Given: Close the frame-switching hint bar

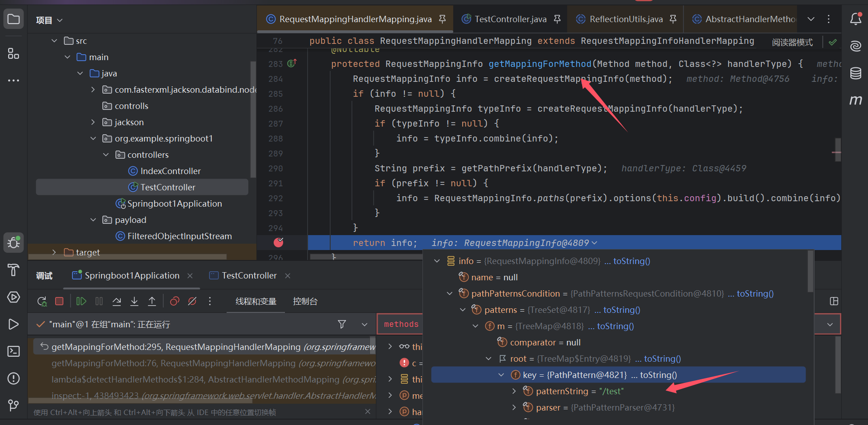Looking at the screenshot, I should 368,411.
